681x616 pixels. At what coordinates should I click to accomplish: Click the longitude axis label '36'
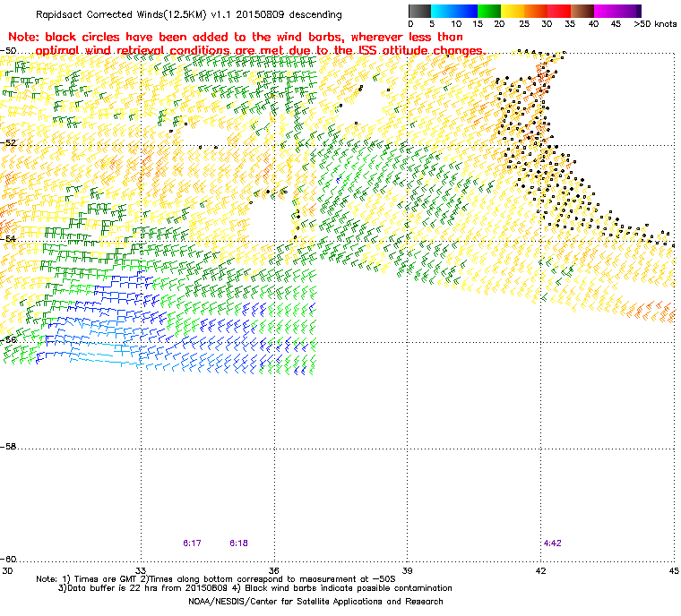(273, 570)
